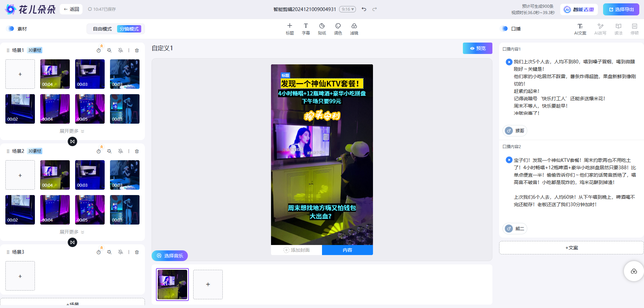Switch to 自由模式 mode tab
The image size is (644, 308).
click(x=102, y=29)
